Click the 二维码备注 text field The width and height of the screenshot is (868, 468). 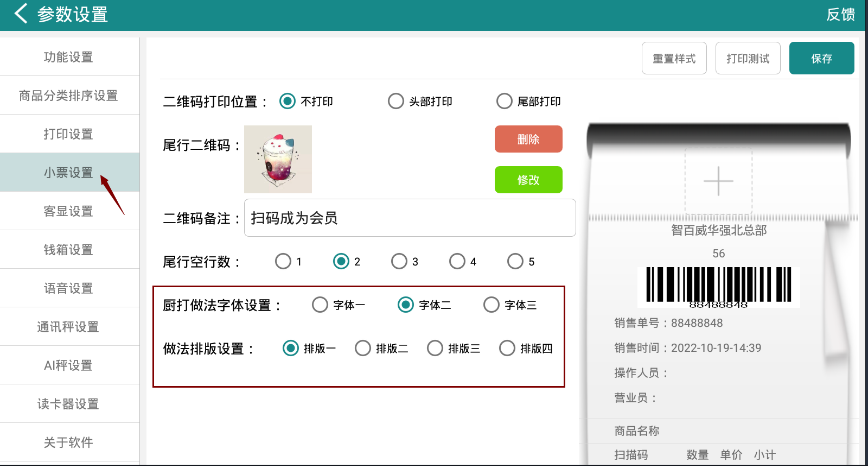(x=410, y=218)
